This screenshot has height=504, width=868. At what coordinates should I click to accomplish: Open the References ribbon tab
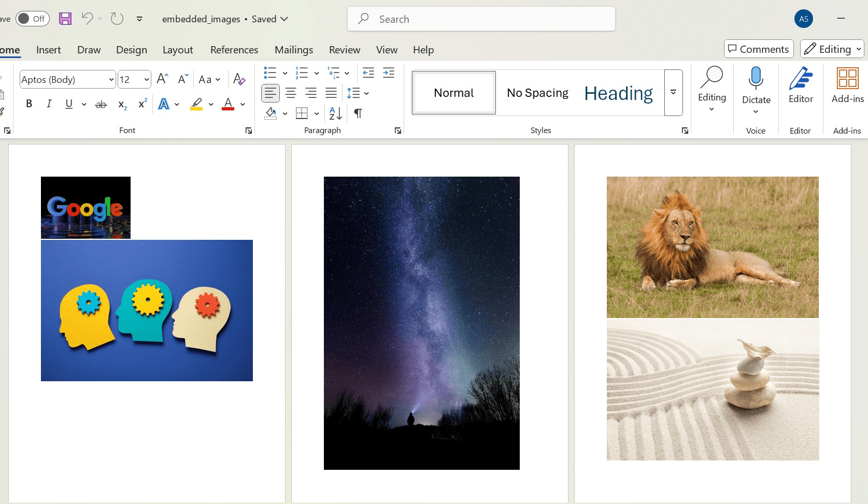pyautogui.click(x=234, y=50)
